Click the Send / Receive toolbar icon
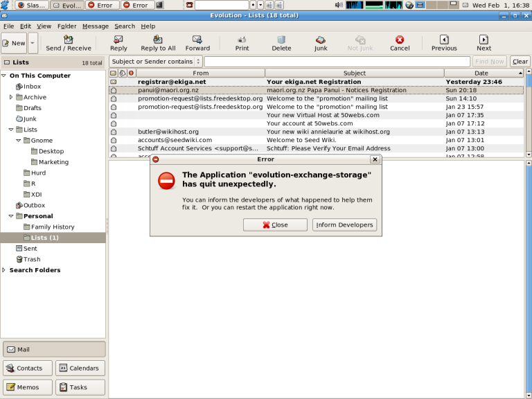 (x=69, y=43)
